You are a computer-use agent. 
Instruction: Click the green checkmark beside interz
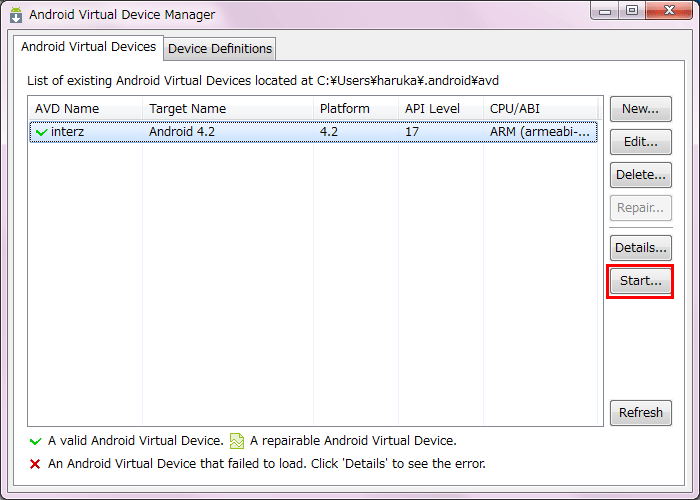(x=42, y=132)
